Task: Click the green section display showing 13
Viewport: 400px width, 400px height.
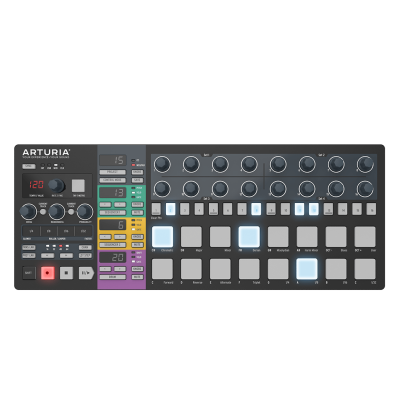Action: click(x=113, y=193)
